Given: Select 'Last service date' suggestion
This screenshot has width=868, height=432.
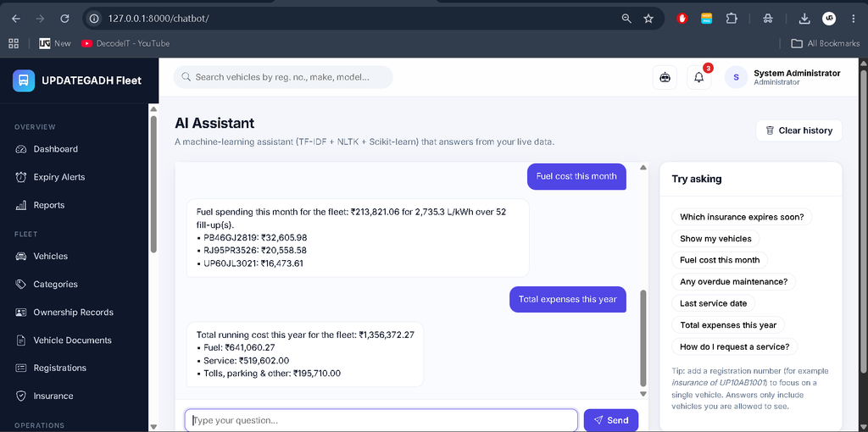Looking at the screenshot, I should 714,303.
